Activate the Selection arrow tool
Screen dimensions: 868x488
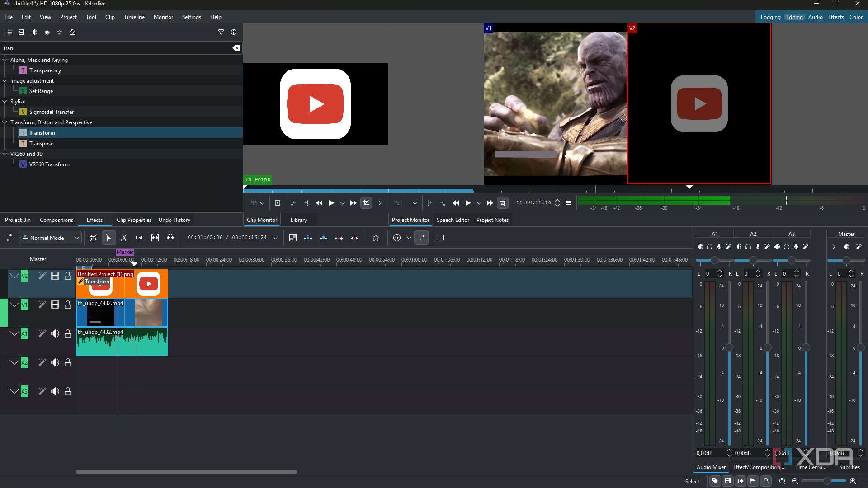click(108, 238)
